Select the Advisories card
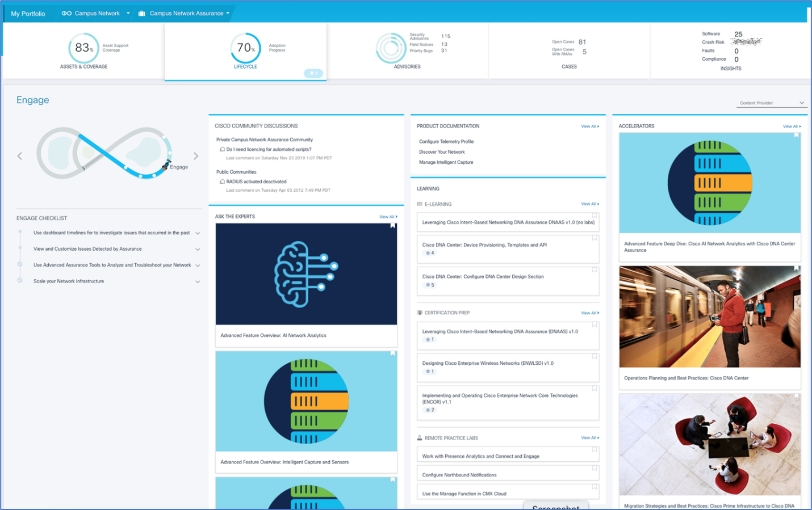The height and width of the screenshot is (510, 812). click(x=407, y=50)
